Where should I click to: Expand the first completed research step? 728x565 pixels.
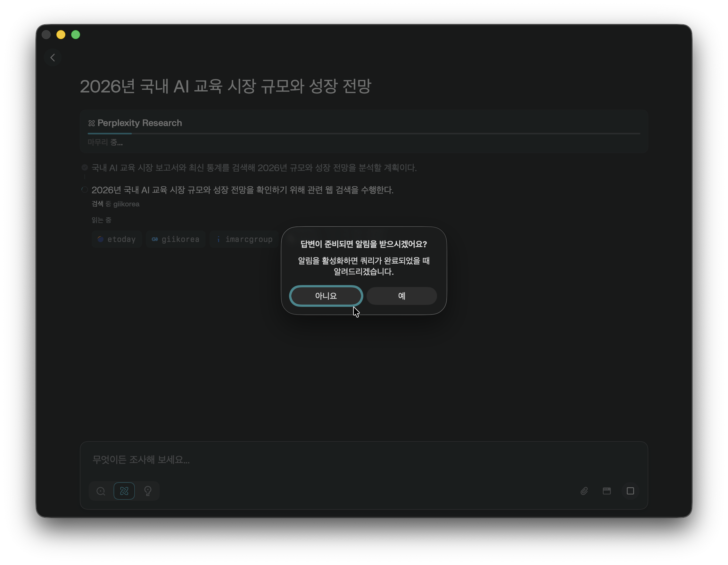point(253,168)
